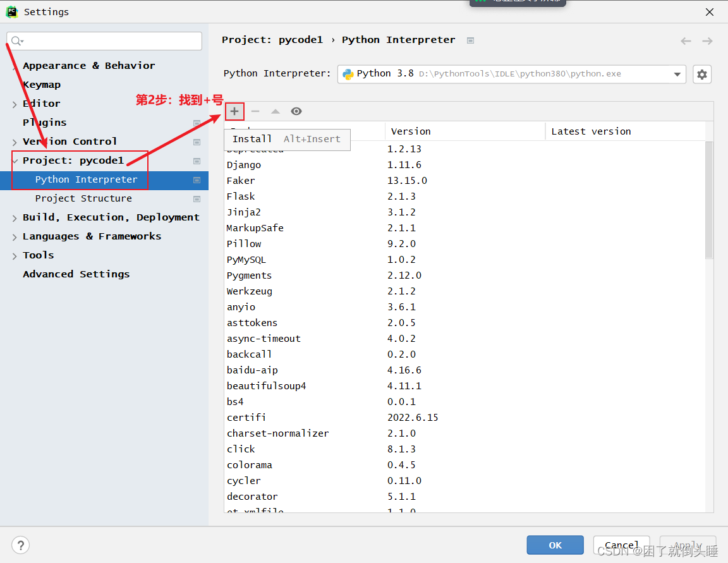Select the cycler package row
The image size is (728, 563).
[464, 480]
